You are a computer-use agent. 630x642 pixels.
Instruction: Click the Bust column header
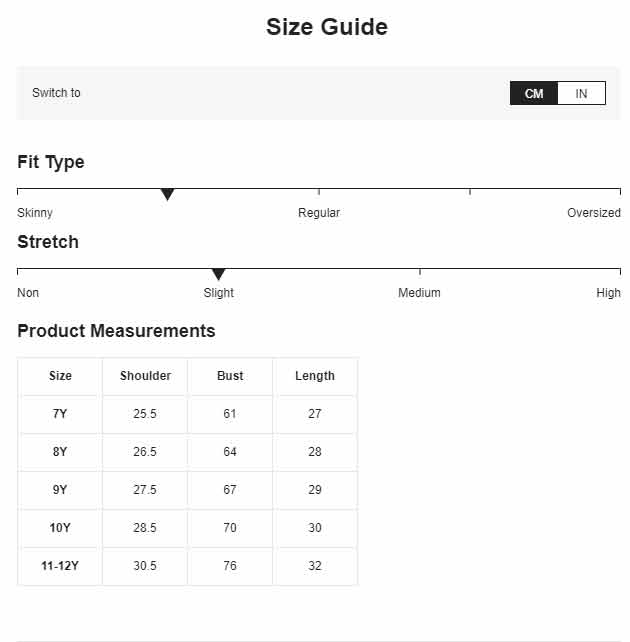230,376
